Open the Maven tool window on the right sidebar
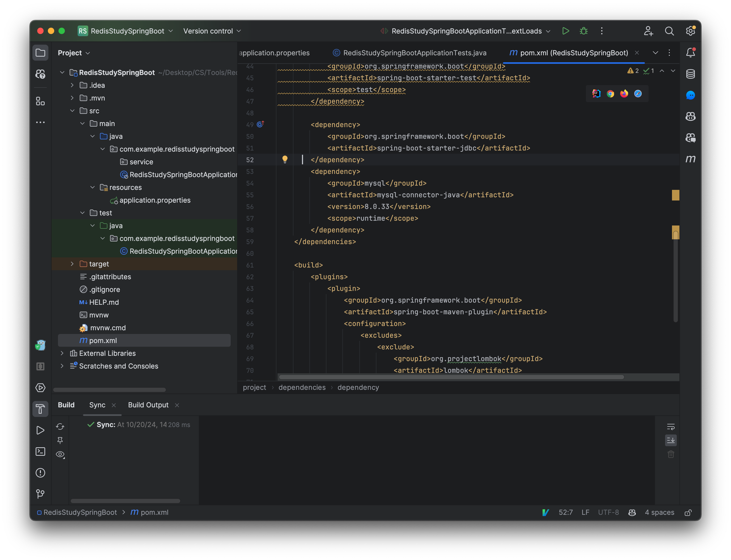The width and height of the screenshot is (731, 560). [690, 159]
